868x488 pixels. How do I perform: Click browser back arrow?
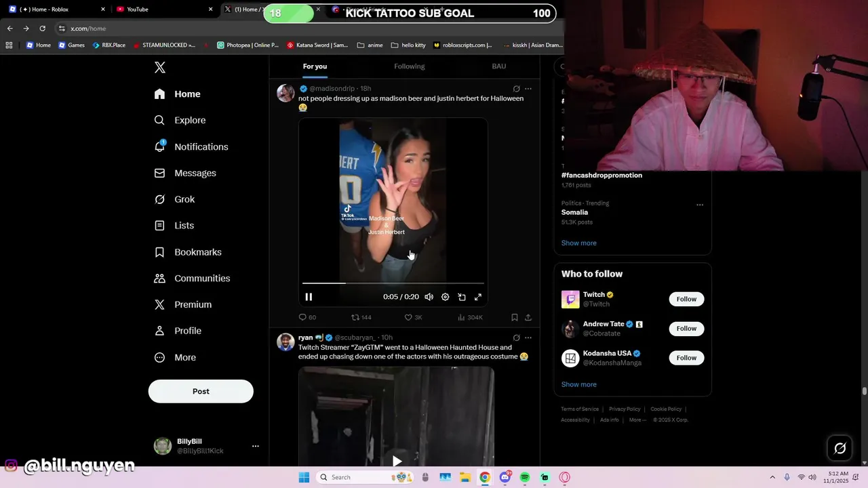click(x=9, y=28)
